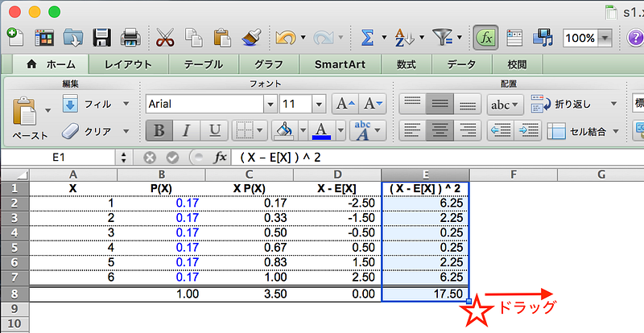The image size is (644, 333).
Task: Click the Filter funnel icon
Action: tap(442, 38)
